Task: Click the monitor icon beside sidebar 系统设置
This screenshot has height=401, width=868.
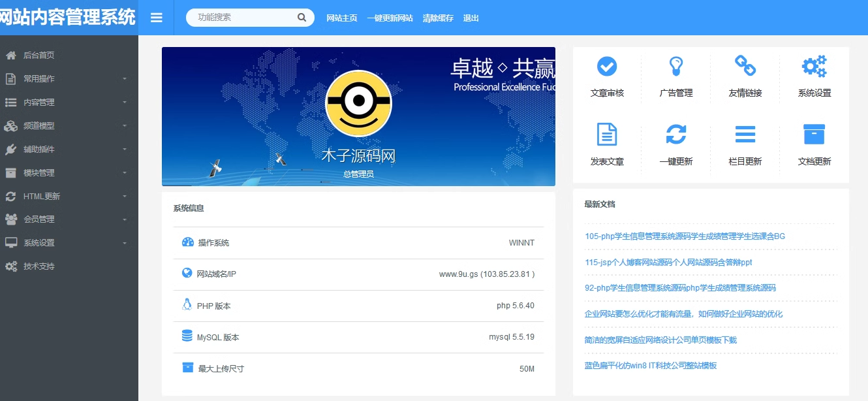Action: pyautogui.click(x=10, y=243)
